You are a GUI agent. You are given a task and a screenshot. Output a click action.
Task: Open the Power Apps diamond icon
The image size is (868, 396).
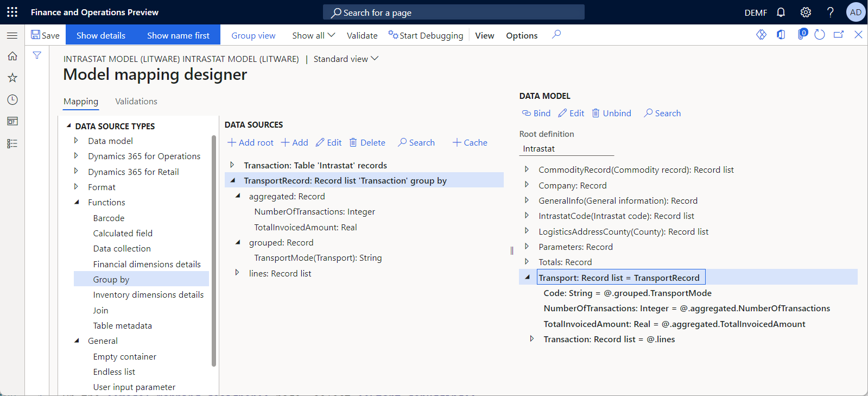(x=761, y=35)
